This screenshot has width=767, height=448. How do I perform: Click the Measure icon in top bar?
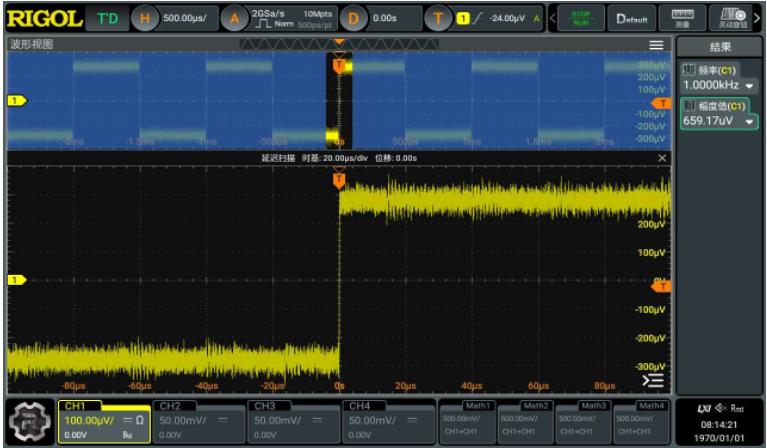682,18
